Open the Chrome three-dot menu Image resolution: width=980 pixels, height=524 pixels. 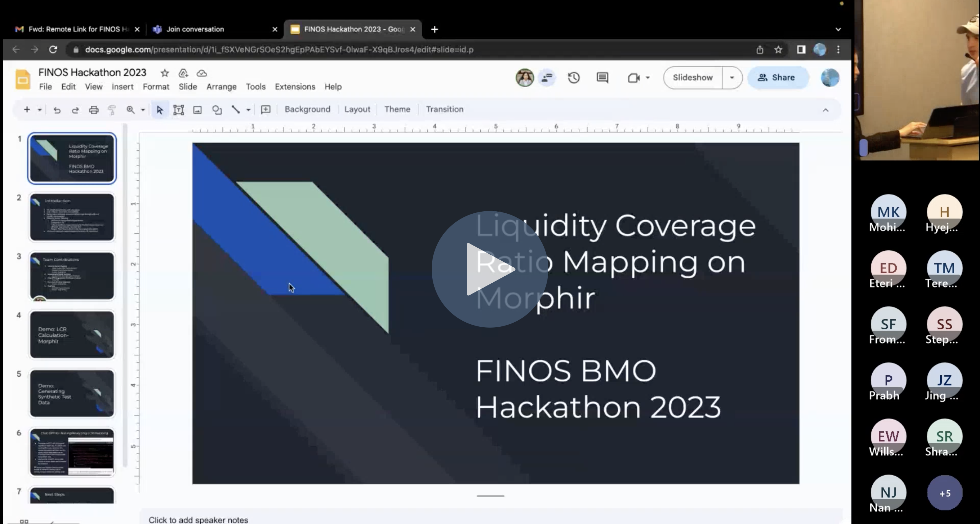pyautogui.click(x=839, y=50)
